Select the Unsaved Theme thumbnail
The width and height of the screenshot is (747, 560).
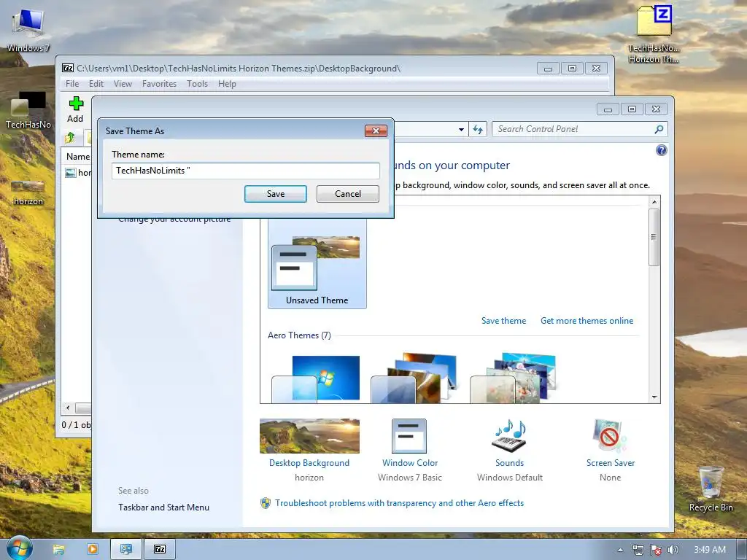click(x=317, y=262)
